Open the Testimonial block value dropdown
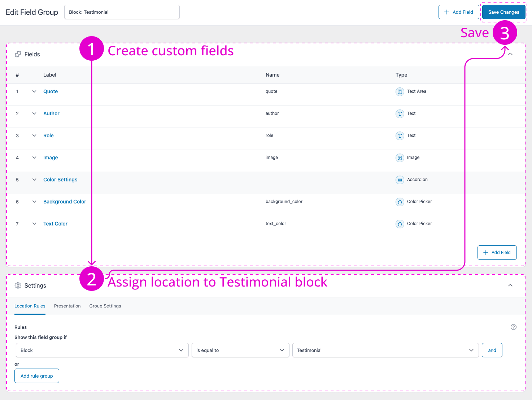532x400 pixels. click(385, 350)
